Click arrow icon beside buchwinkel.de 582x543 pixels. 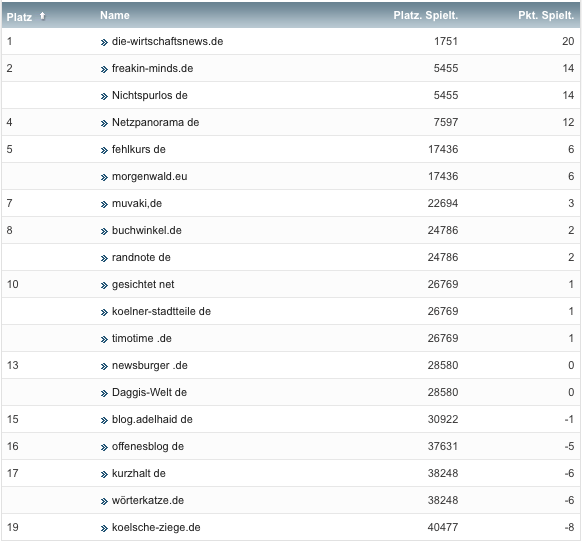104,232
